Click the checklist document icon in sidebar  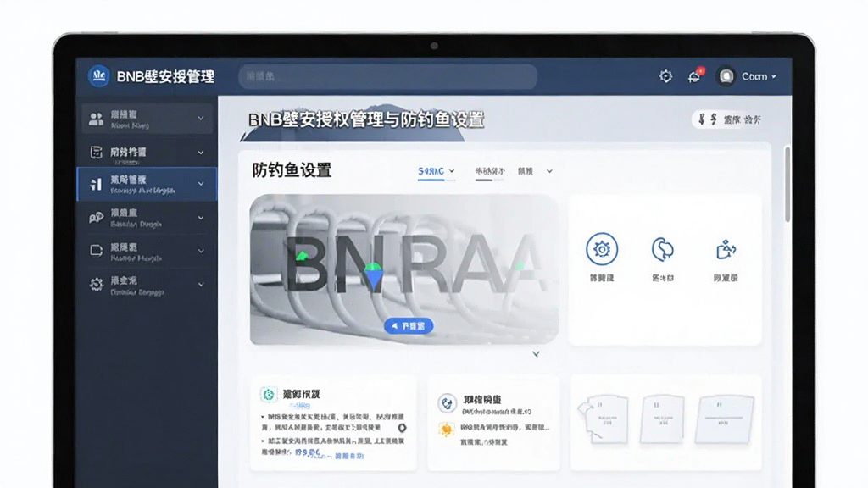point(97,152)
